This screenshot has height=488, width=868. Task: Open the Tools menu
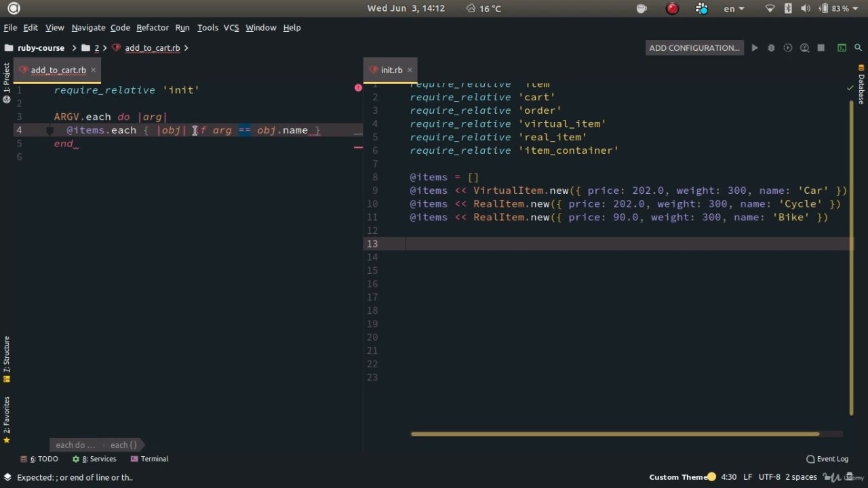(x=208, y=28)
